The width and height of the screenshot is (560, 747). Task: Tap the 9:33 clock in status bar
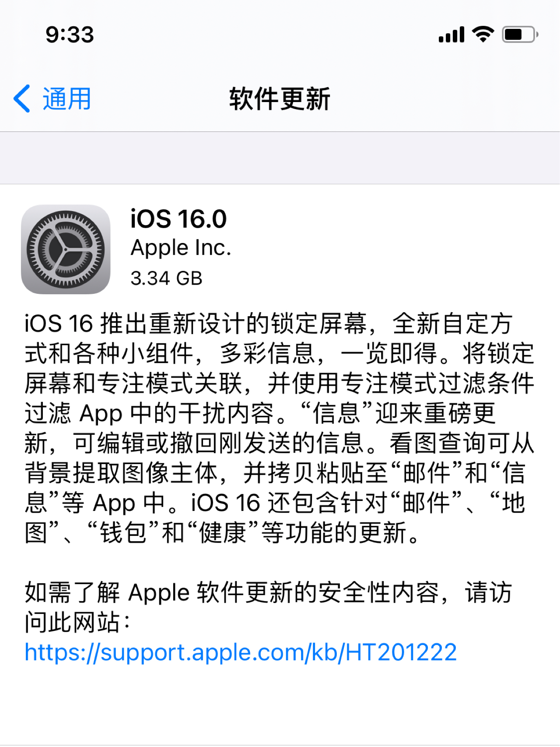[x=70, y=35]
